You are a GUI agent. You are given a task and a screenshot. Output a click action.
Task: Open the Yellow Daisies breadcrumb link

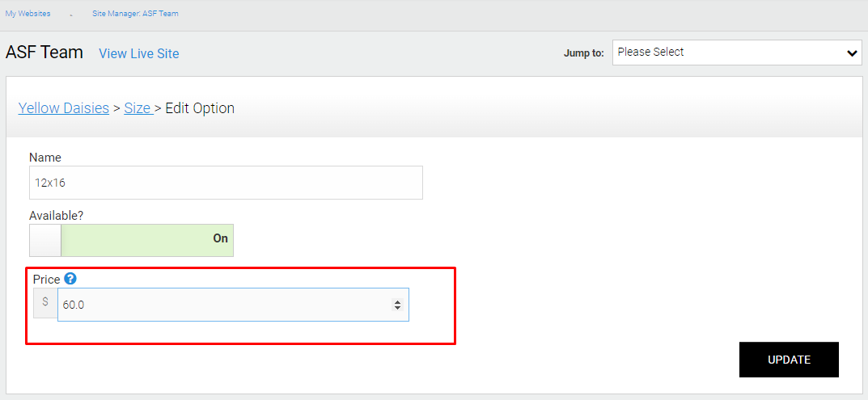point(64,108)
